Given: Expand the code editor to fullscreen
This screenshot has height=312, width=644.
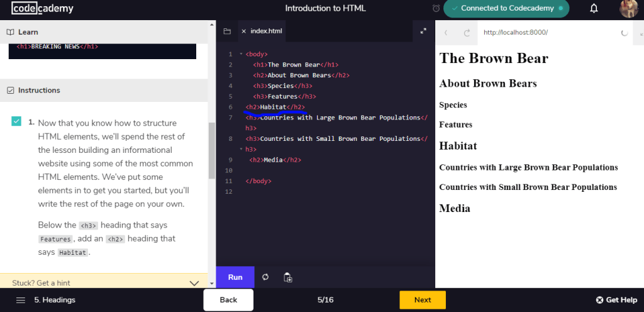Looking at the screenshot, I should click(x=423, y=31).
